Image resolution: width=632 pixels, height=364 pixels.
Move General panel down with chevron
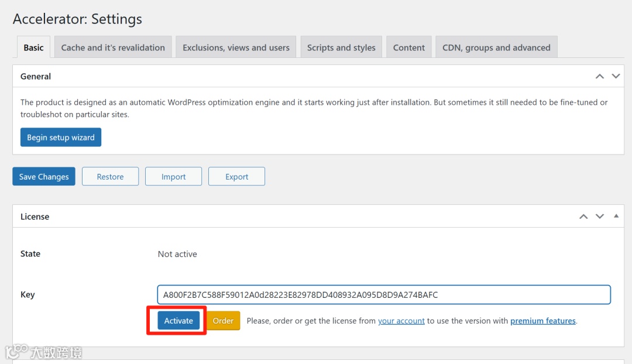(x=616, y=76)
